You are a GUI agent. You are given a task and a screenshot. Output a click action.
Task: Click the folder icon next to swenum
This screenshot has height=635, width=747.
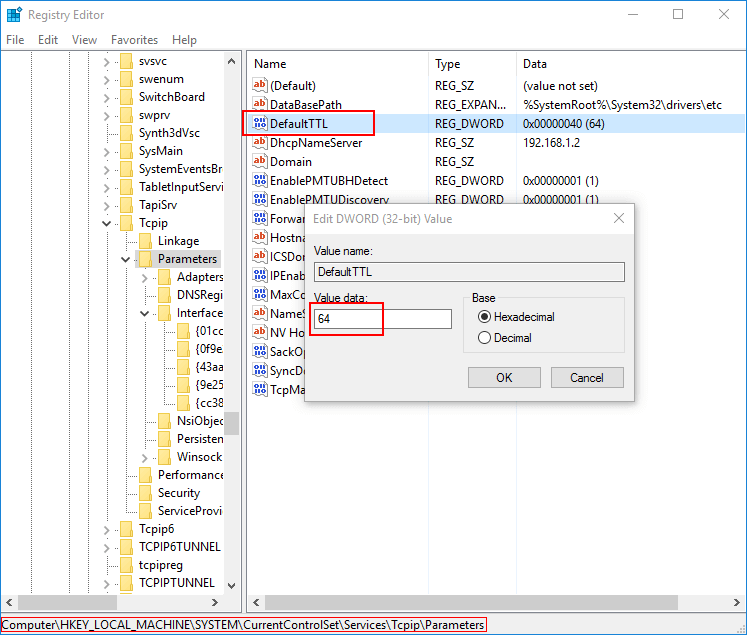pyautogui.click(x=126, y=79)
